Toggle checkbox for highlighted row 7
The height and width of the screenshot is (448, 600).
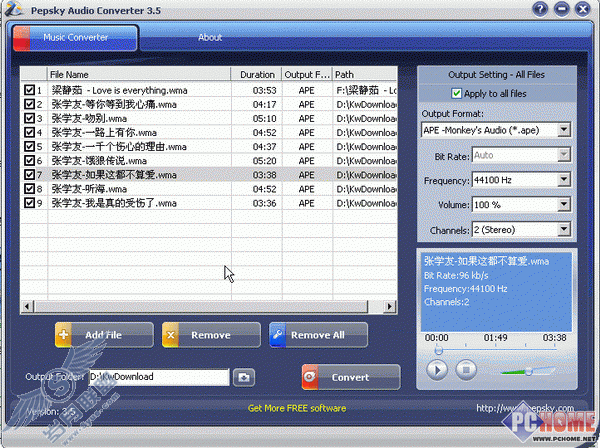29,174
